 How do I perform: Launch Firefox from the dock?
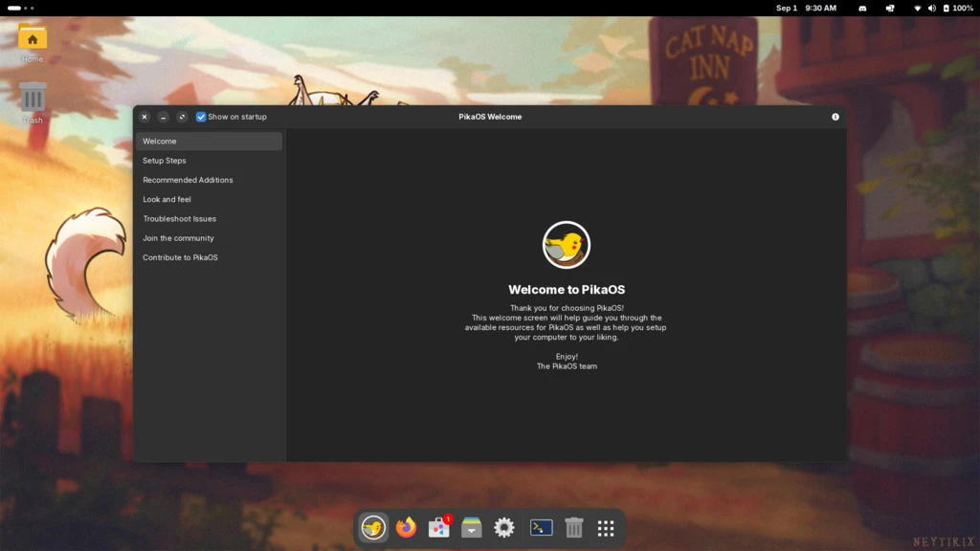(406, 527)
